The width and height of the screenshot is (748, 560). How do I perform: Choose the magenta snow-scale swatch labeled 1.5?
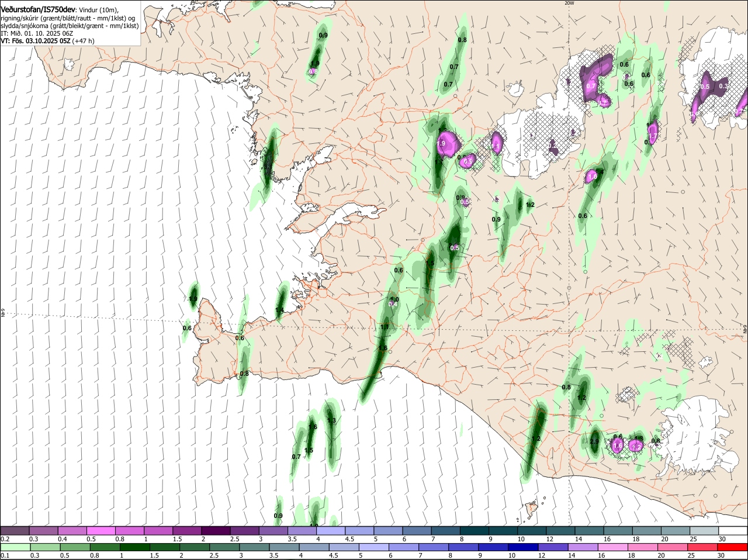pyautogui.click(x=187, y=531)
